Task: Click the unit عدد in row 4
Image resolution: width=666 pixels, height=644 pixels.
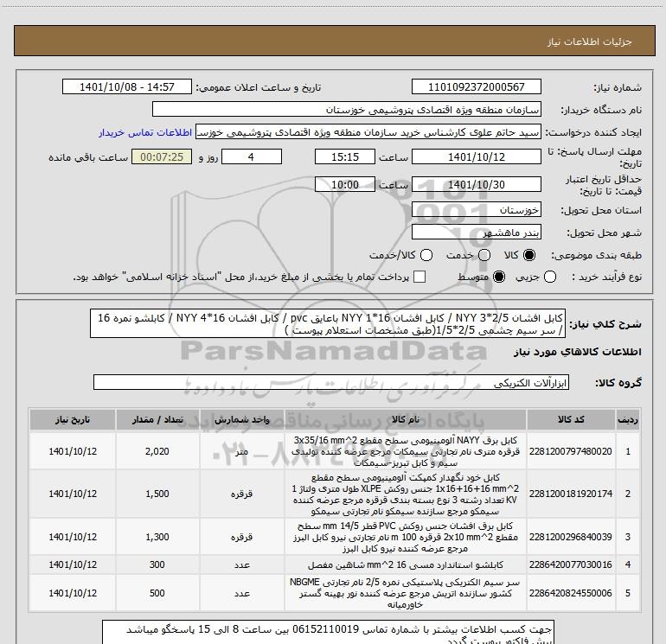Action: click(x=241, y=565)
